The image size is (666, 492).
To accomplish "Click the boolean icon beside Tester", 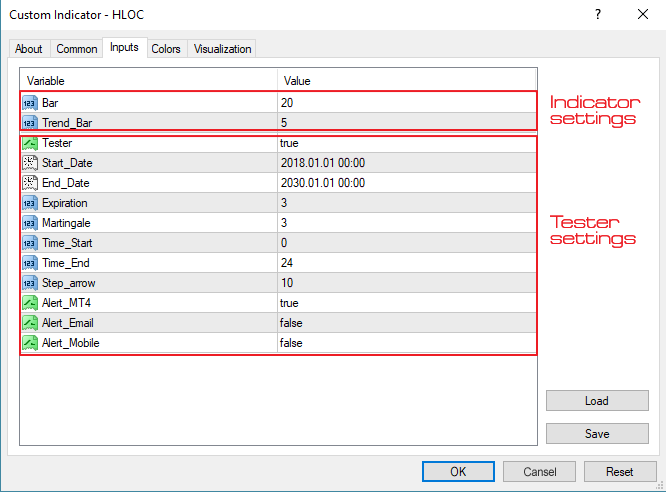I will click(30, 143).
